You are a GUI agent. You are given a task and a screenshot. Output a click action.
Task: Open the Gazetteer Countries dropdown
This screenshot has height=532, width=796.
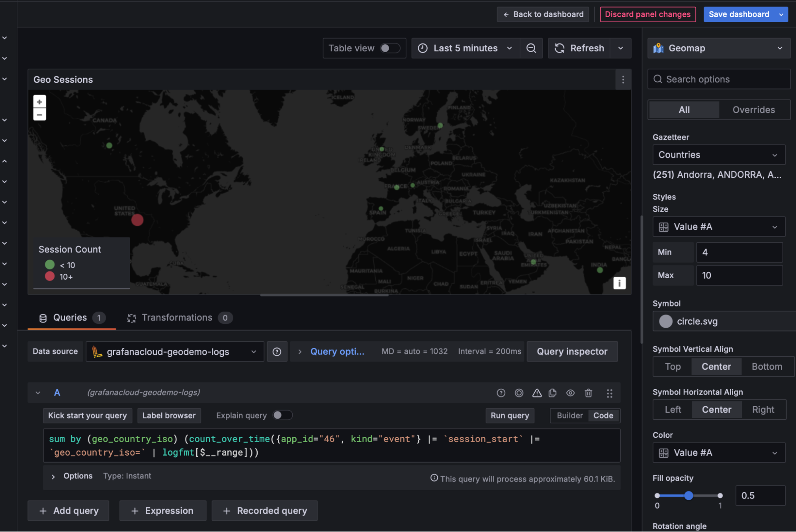click(718, 155)
